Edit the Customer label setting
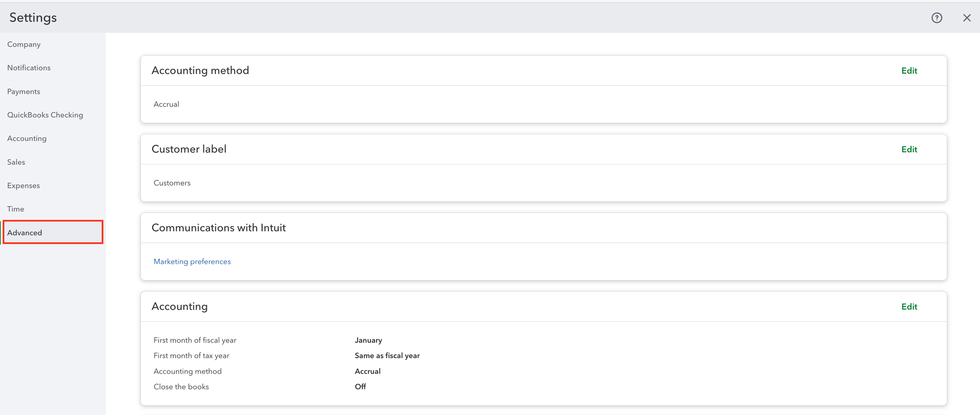 tap(909, 149)
